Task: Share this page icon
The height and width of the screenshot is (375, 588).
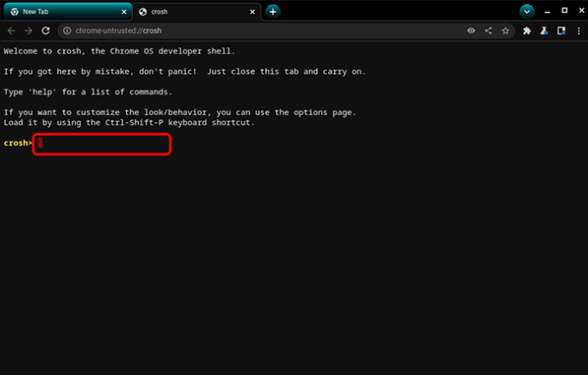Action: 488,31
